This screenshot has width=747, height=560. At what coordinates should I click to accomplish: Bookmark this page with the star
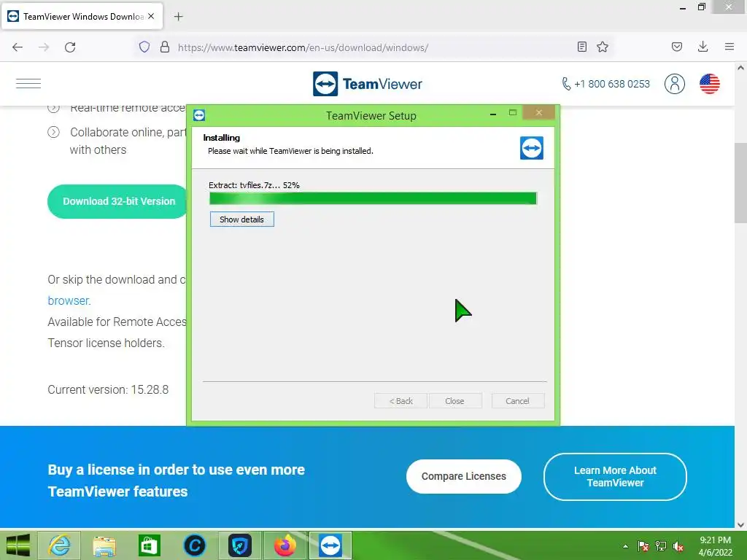click(x=603, y=47)
